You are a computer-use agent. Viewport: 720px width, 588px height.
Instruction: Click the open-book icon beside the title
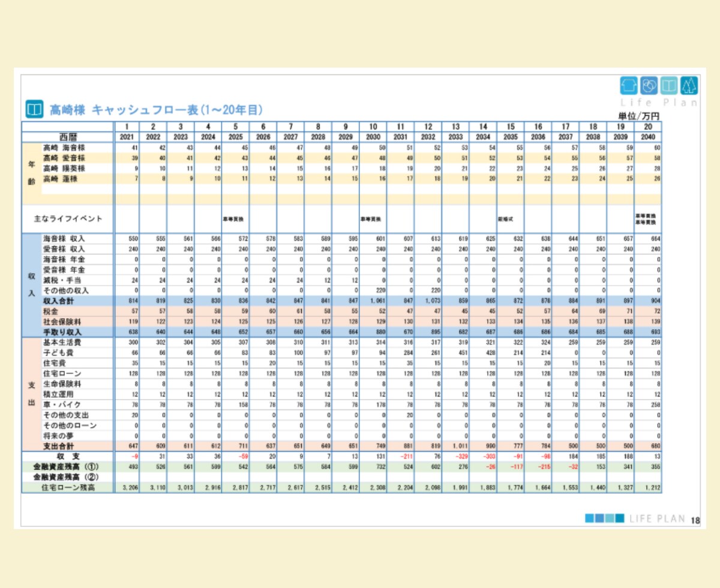(x=34, y=109)
